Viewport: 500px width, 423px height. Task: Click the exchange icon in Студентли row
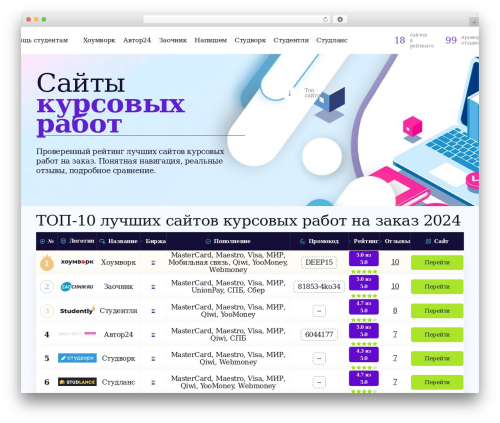point(153,311)
